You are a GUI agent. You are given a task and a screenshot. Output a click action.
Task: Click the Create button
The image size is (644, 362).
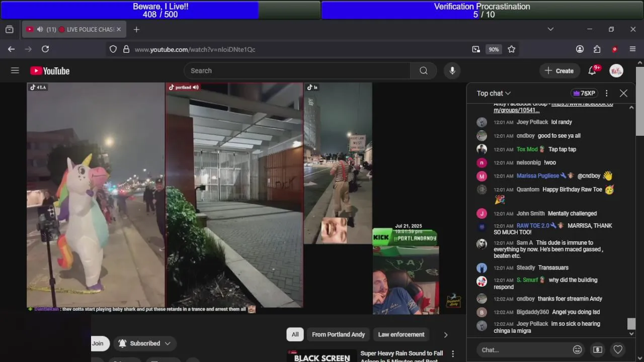tap(559, 71)
